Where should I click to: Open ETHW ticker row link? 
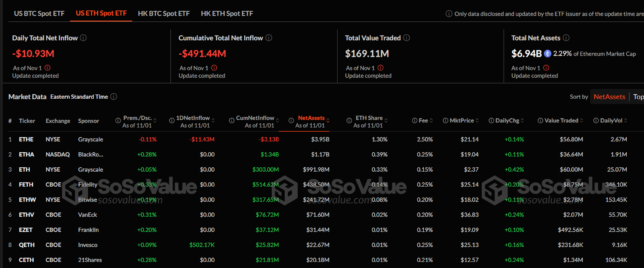pyautogui.click(x=27, y=199)
